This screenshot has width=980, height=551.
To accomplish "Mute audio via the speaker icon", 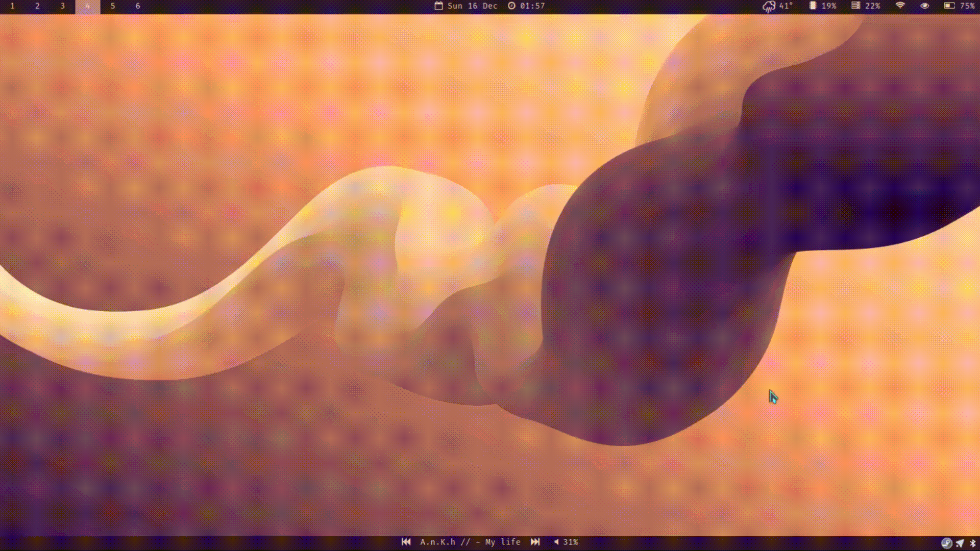I will tap(556, 542).
